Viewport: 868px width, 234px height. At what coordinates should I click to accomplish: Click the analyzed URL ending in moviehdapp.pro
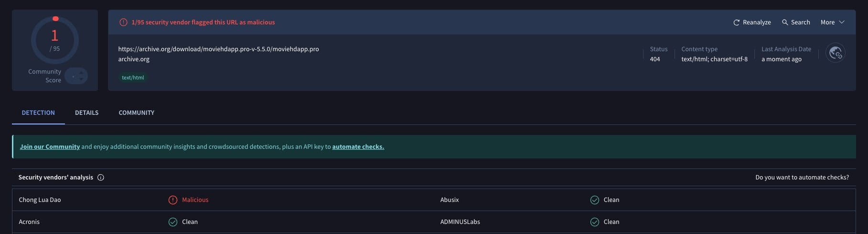(218, 49)
